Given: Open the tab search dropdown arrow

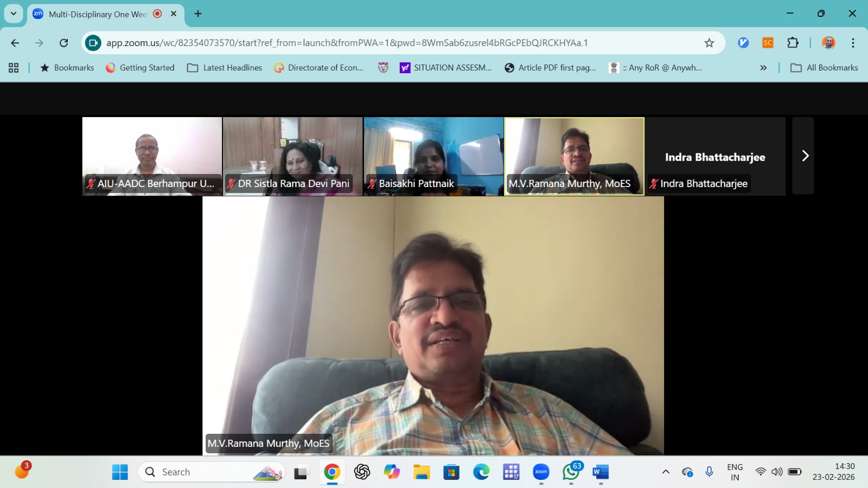Looking at the screenshot, I should 14,14.
